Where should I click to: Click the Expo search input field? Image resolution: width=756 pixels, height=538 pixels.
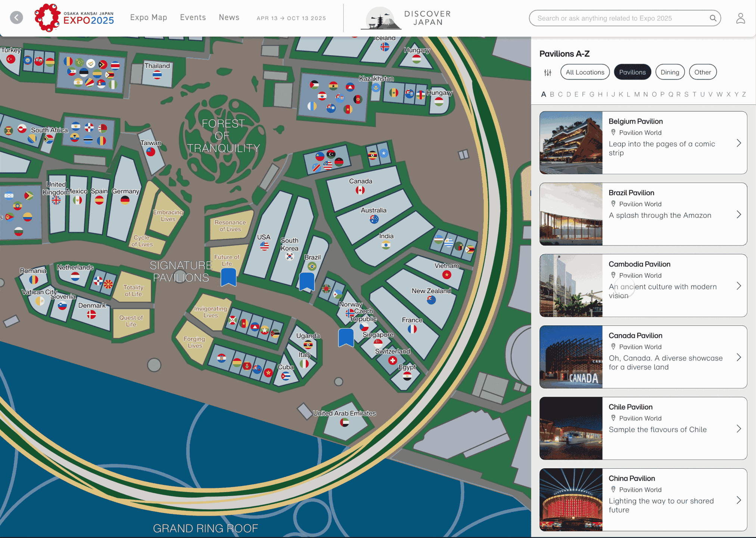pyautogui.click(x=620, y=18)
